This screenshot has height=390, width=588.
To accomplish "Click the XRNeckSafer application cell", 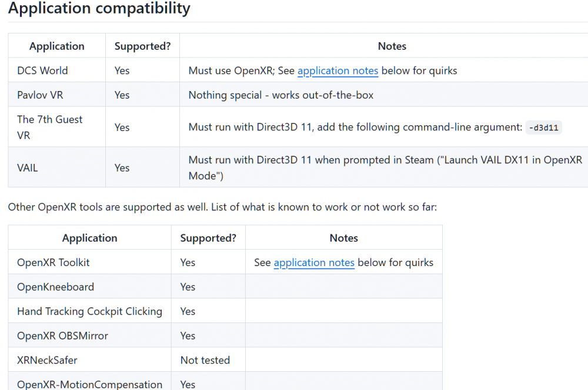I will 47,360.
